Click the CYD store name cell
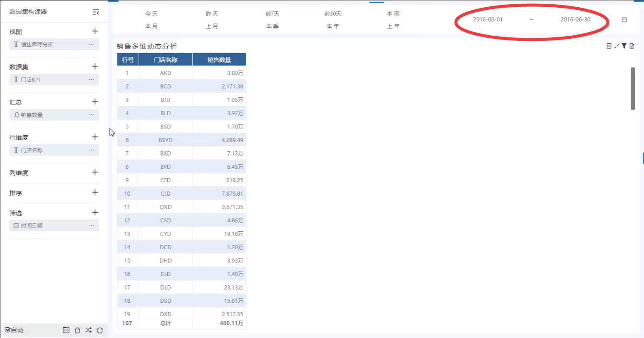The height and width of the screenshot is (338, 644). tap(166, 234)
